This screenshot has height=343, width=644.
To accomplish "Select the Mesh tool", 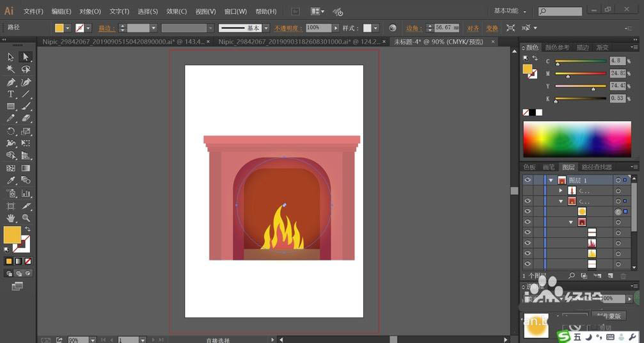I will [x=11, y=168].
